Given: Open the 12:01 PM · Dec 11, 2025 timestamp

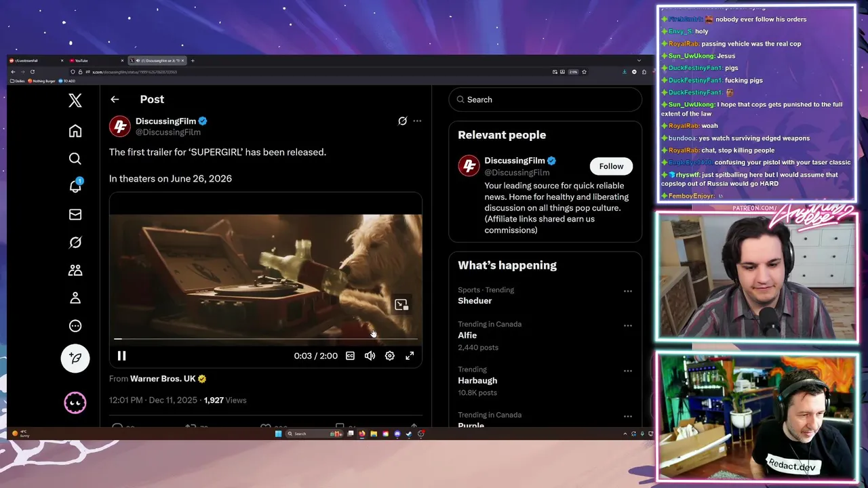Looking at the screenshot, I should point(153,401).
